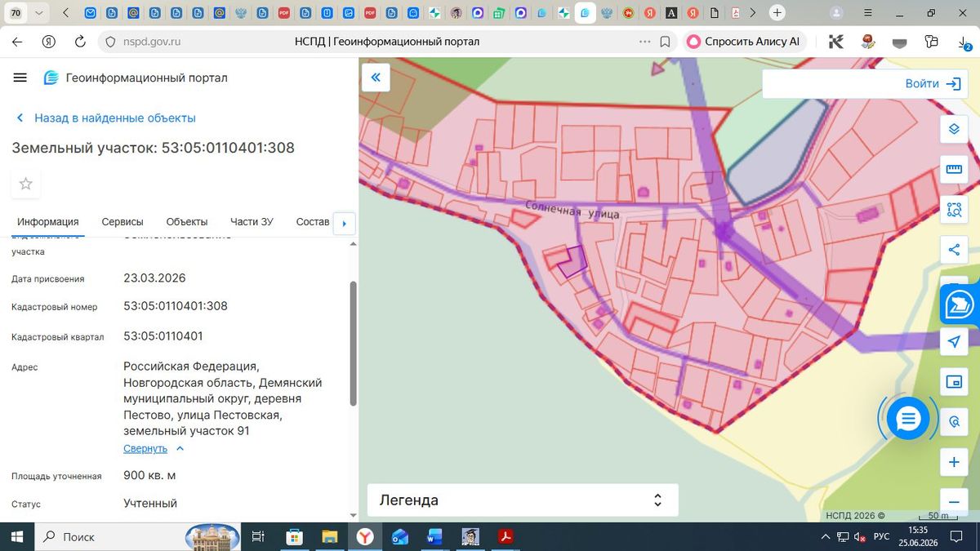
Task: Zoom out the map with minus
Action: click(954, 501)
